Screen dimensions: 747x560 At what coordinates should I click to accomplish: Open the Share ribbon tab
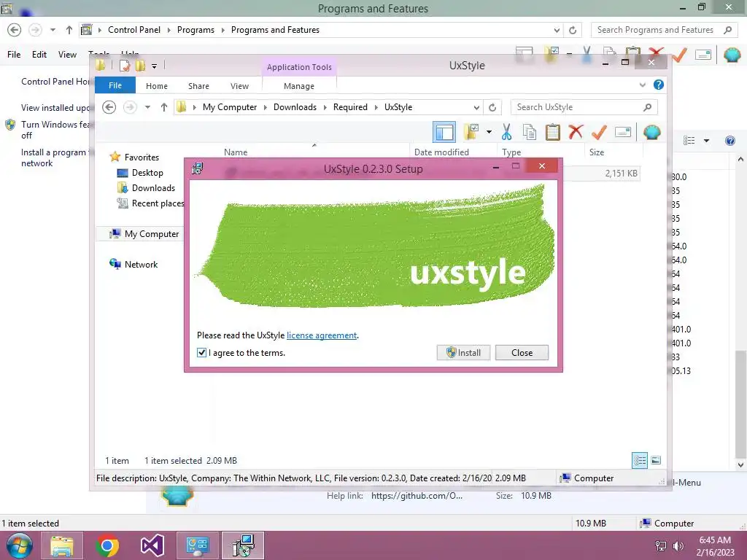coord(198,86)
